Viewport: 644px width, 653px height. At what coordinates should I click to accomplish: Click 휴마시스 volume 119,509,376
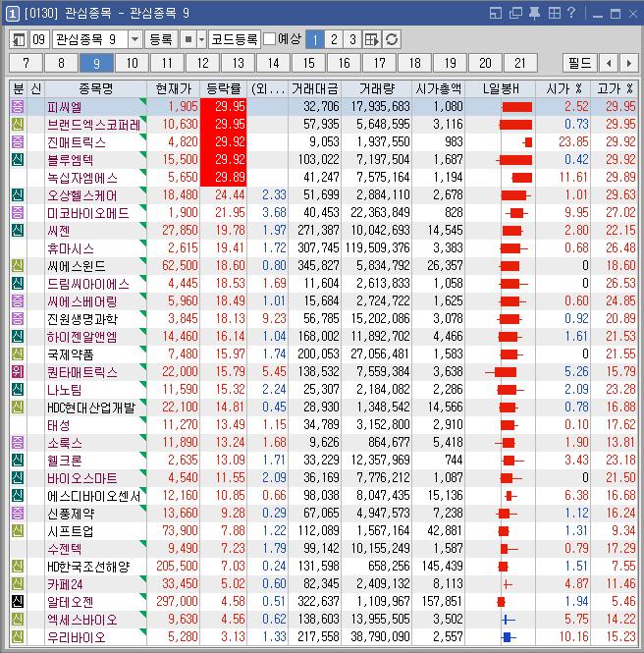pos(377,248)
